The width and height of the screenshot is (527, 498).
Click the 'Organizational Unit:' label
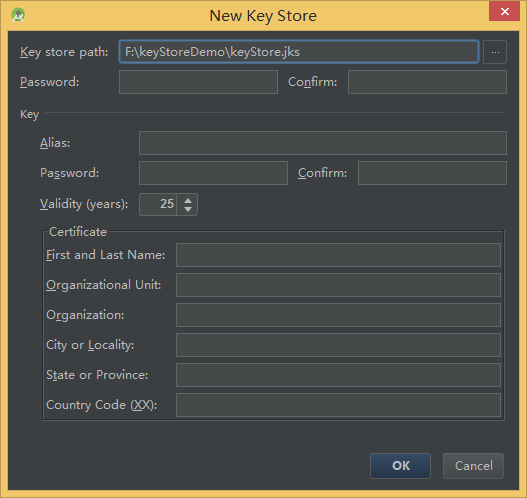[104, 285]
